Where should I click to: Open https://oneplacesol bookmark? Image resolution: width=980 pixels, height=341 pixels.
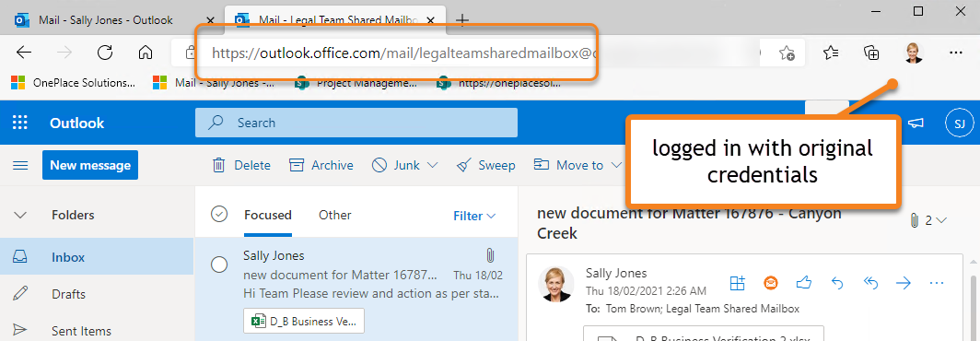coord(499,83)
